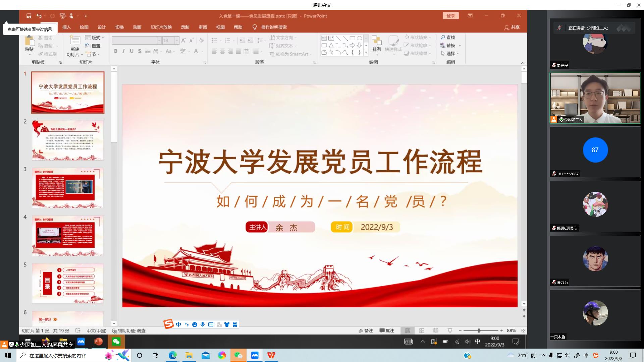Click the undo arrow icon
Viewport: 644px width, 362px height.
click(39, 16)
